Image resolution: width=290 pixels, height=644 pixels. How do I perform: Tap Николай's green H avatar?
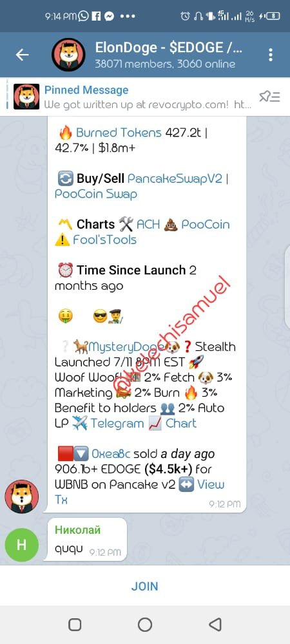pos(22,545)
